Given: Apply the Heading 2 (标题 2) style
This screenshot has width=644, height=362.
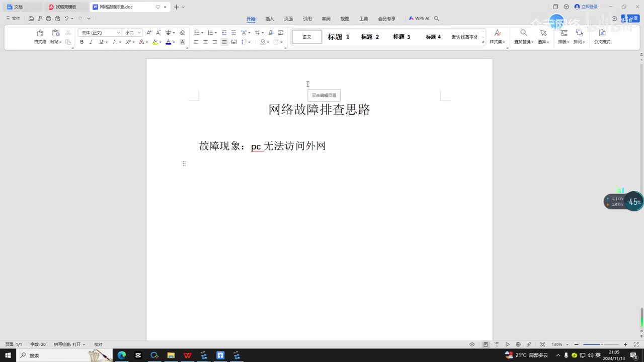Looking at the screenshot, I should pyautogui.click(x=370, y=37).
